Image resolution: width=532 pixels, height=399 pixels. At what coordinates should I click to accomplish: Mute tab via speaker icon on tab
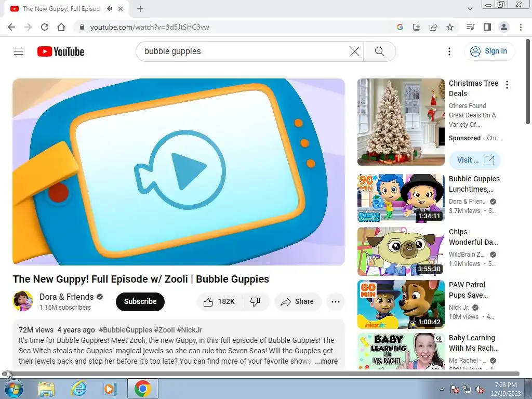coord(109,9)
